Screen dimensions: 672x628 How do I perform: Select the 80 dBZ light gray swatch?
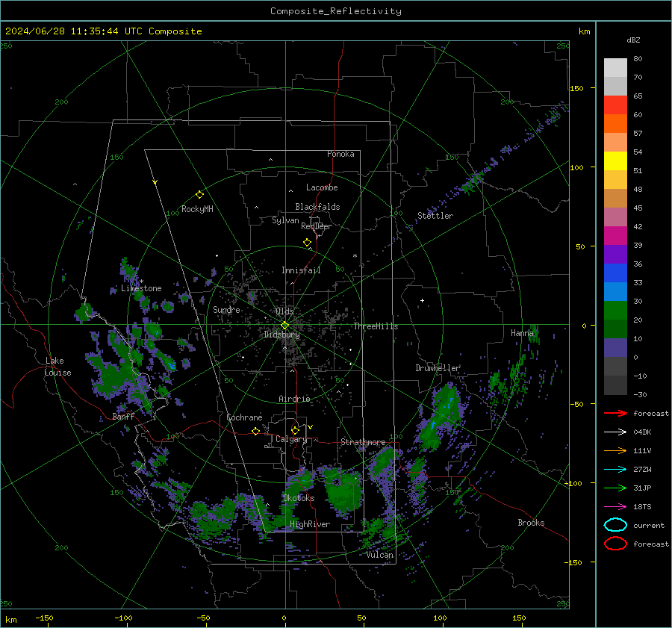[615, 68]
